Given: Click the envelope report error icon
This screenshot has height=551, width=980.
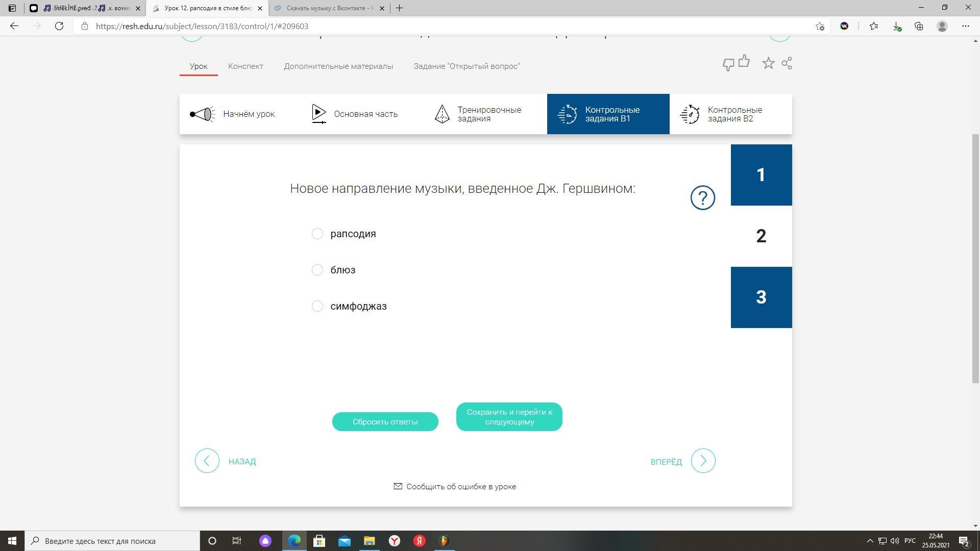Looking at the screenshot, I should click(x=398, y=486).
